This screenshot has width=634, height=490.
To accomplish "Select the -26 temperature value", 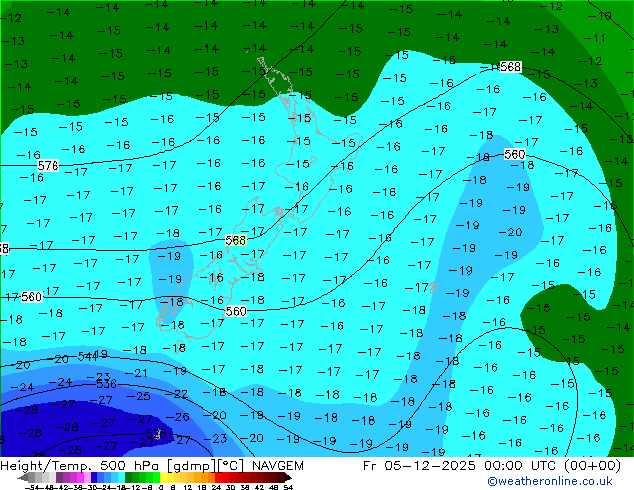I will click(178, 416).
